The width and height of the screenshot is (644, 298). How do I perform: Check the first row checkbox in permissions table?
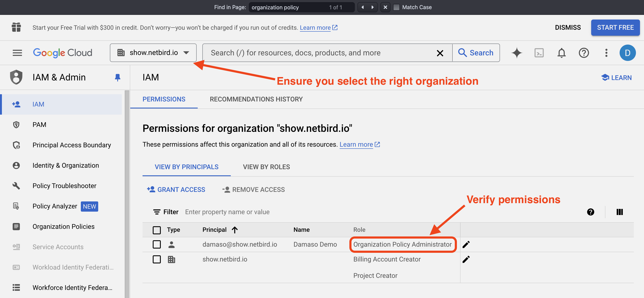coord(157,244)
